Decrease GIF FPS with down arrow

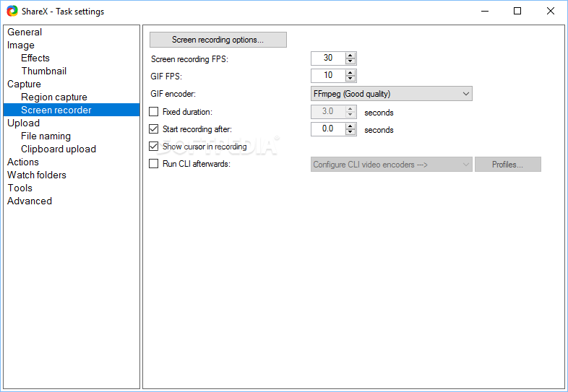[x=350, y=79]
